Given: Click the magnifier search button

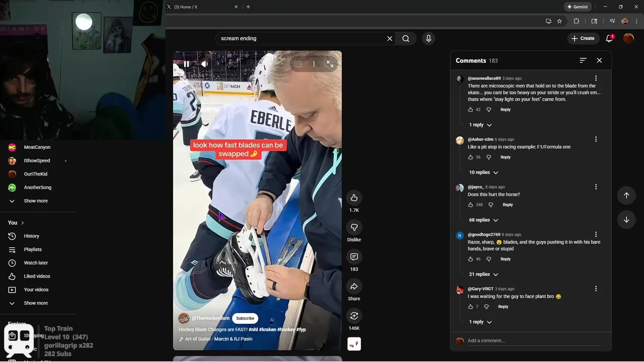Looking at the screenshot, I should (406, 38).
